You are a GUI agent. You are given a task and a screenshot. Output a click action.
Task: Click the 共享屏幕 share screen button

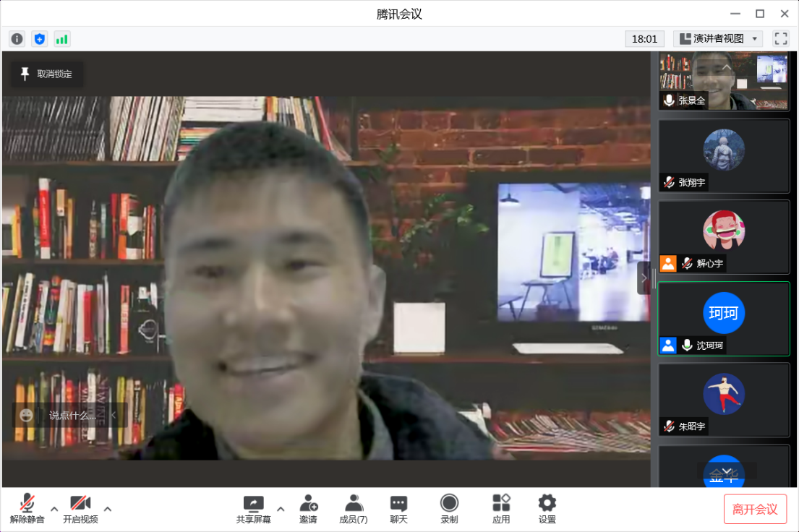coord(253,509)
